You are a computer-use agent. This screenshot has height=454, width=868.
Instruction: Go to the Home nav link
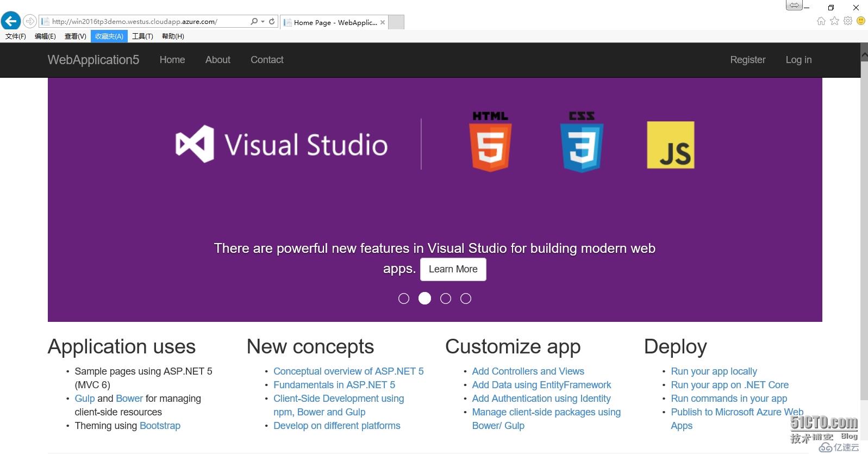172,60
